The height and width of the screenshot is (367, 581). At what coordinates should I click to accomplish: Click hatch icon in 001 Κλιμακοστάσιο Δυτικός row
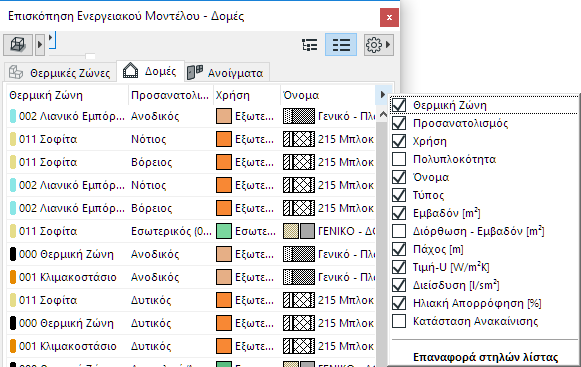[x=299, y=346]
